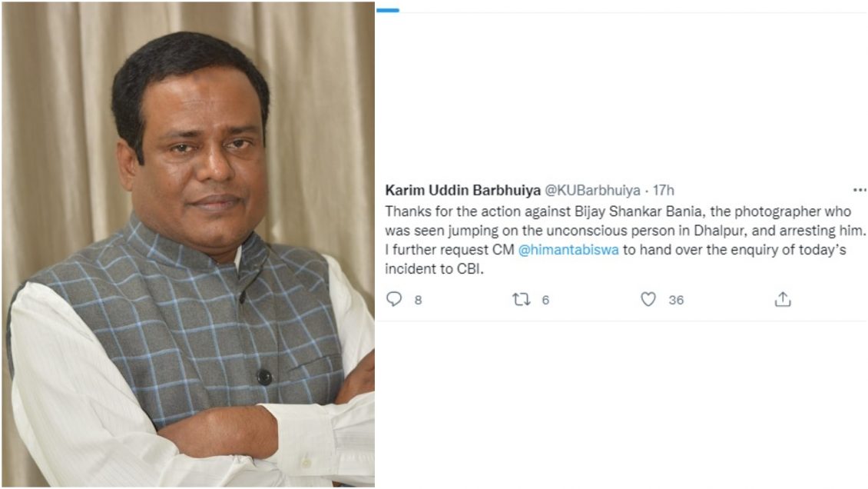Click the 17h tweet timestamp
The image size is (868, 489).
click(x=664, y=190)
